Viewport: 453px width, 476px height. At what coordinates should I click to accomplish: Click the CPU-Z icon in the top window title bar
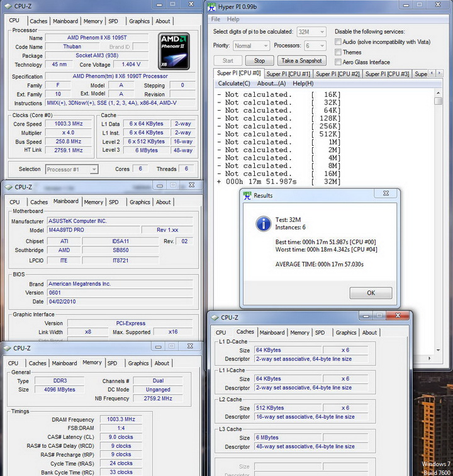click(8, 6)
